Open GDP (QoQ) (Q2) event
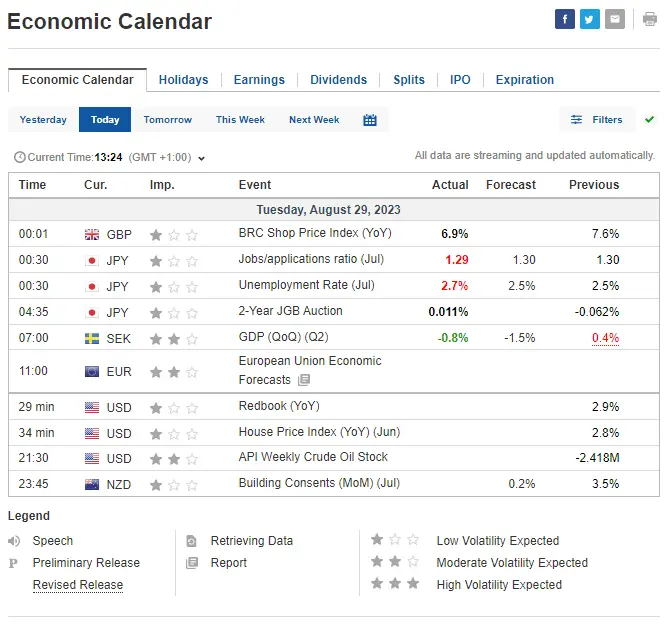This screenshot has height=625, width=667. click(x=283, y=337)
